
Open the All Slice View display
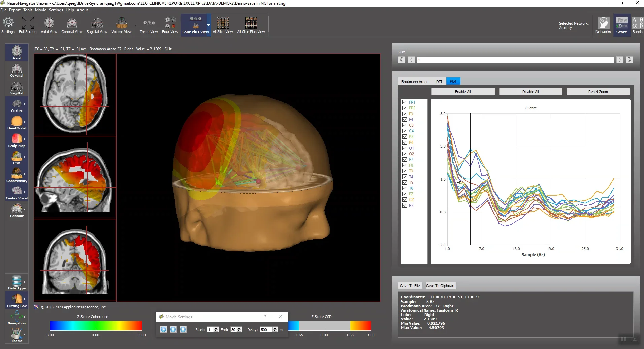pyautogui.click(x=222, y=24)
